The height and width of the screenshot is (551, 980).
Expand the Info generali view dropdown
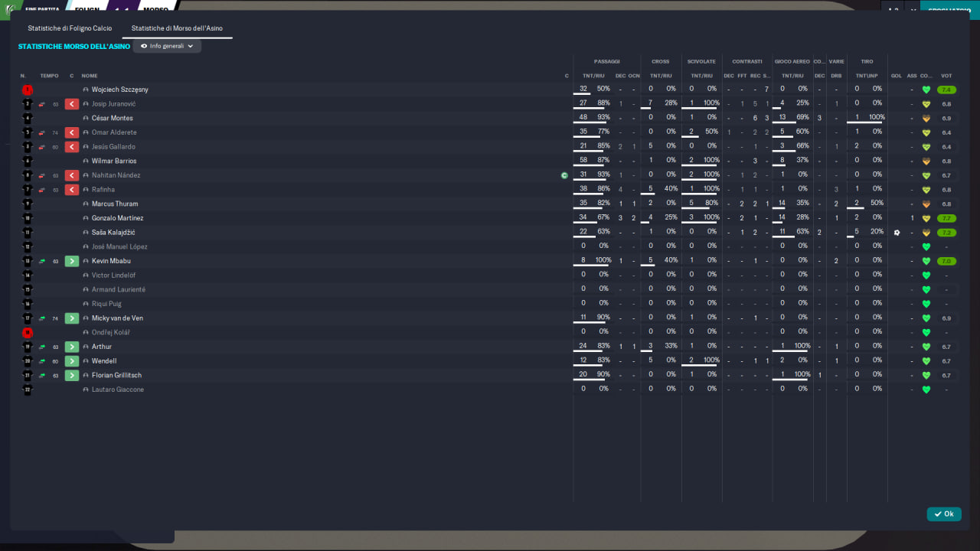[x=167, y=46]
